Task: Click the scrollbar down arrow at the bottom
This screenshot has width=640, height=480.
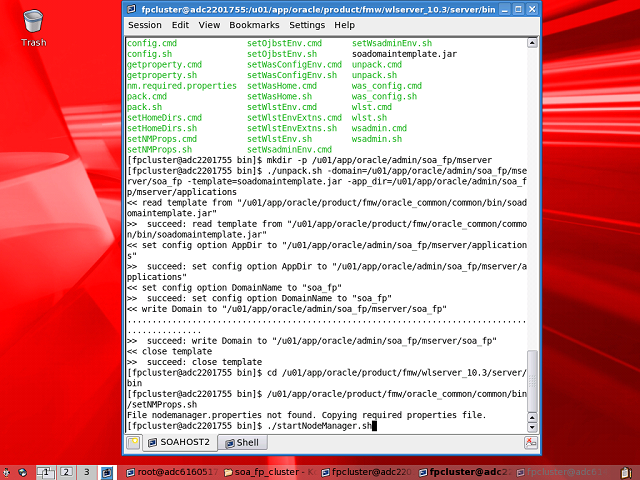Action: [532, 427]
